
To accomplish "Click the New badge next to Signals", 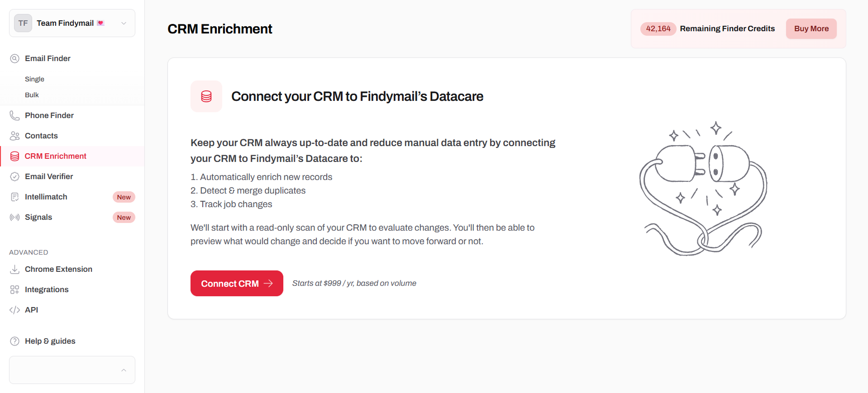I will pyautogui.click(x=124, y=218).
